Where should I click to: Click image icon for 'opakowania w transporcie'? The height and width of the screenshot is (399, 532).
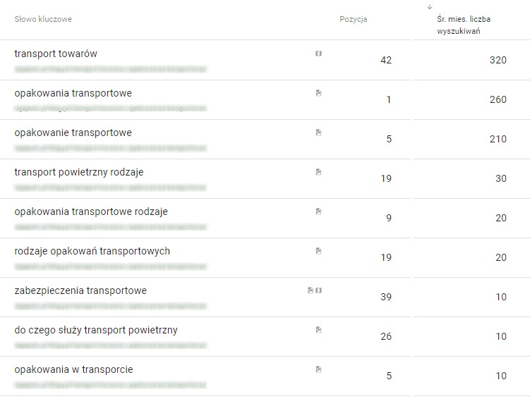[x=318, y=369]
